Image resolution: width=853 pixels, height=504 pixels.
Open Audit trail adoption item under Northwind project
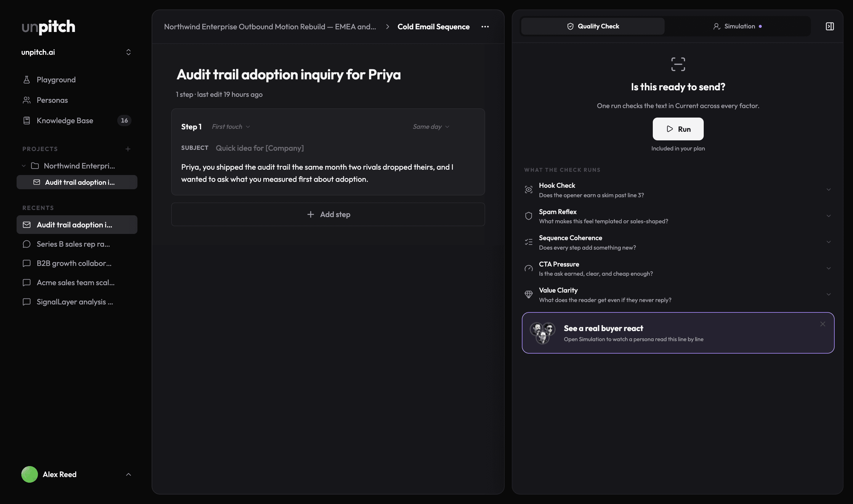[x=77, y=182]
